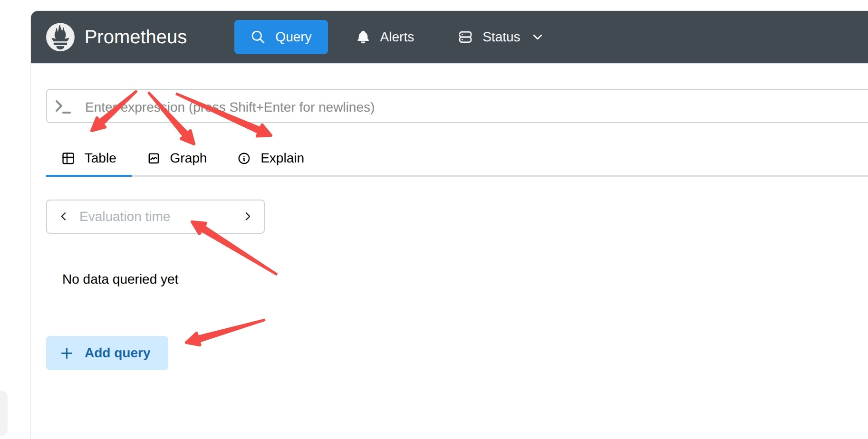Switch to the Explain tab

271,158
